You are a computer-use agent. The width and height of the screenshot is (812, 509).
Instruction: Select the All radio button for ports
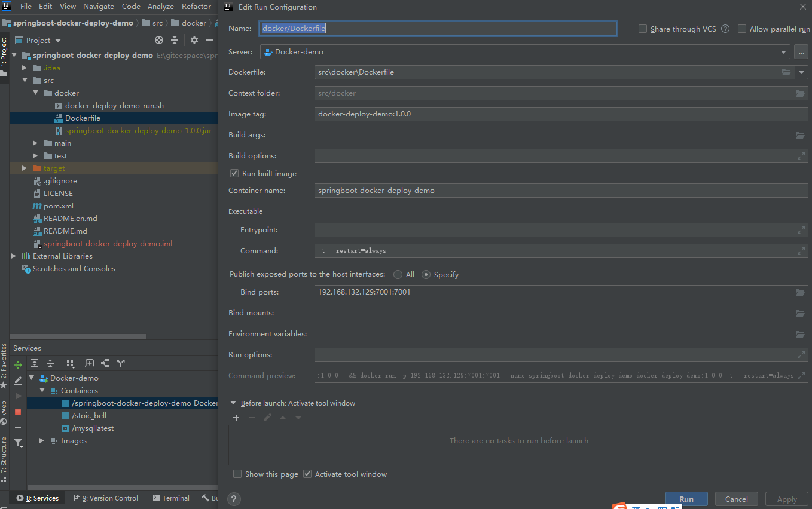coord(398,274)
